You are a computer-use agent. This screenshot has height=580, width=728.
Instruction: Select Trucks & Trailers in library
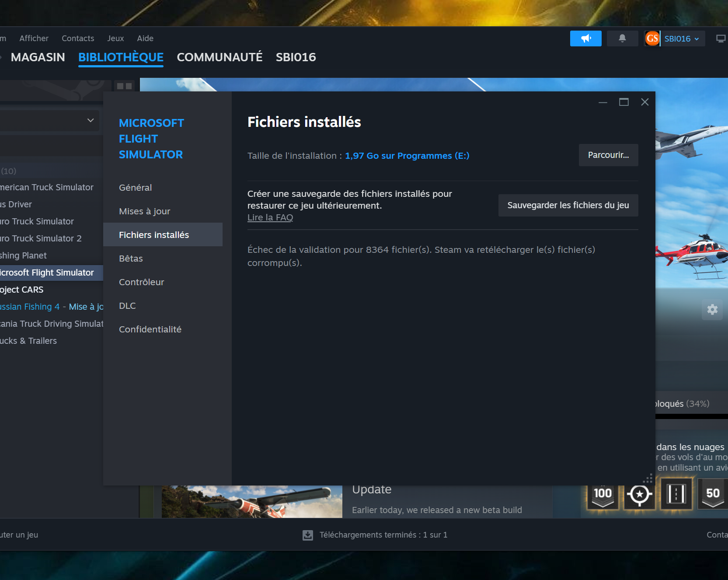click(28, 341)
